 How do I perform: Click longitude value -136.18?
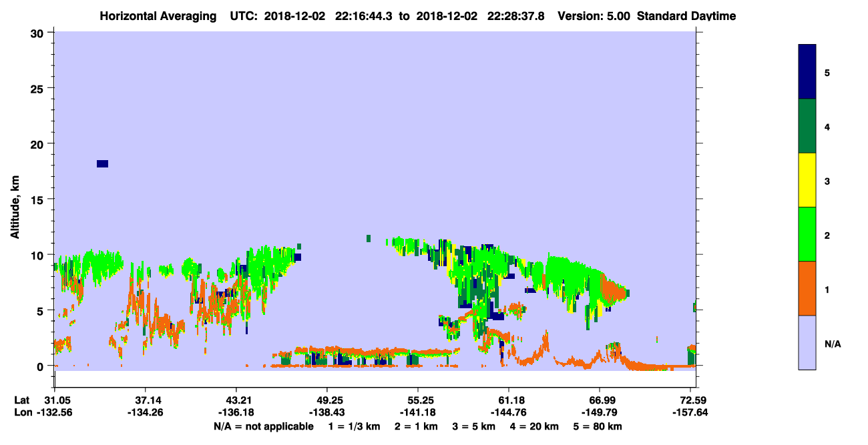tap(236, 412)
